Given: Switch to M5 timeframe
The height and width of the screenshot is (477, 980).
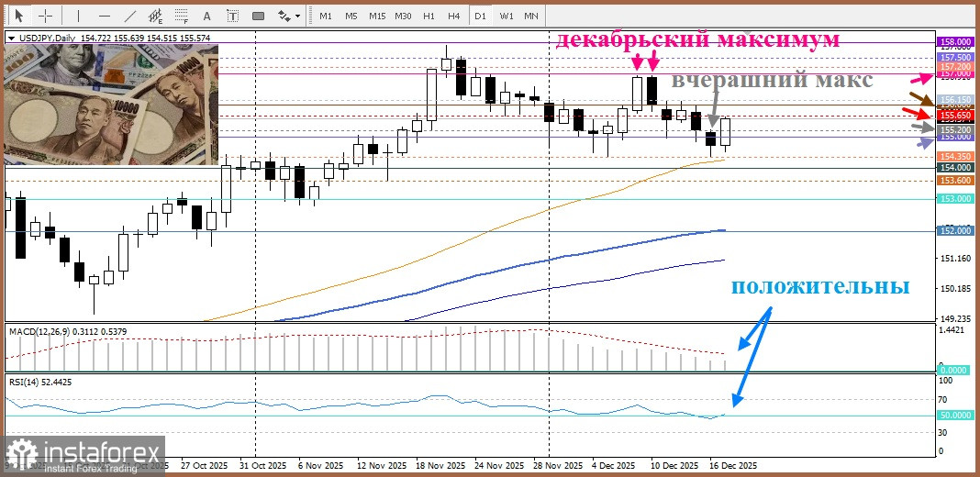Looking at the screenshot, I should pyautogui.click(x=351, y=16).
